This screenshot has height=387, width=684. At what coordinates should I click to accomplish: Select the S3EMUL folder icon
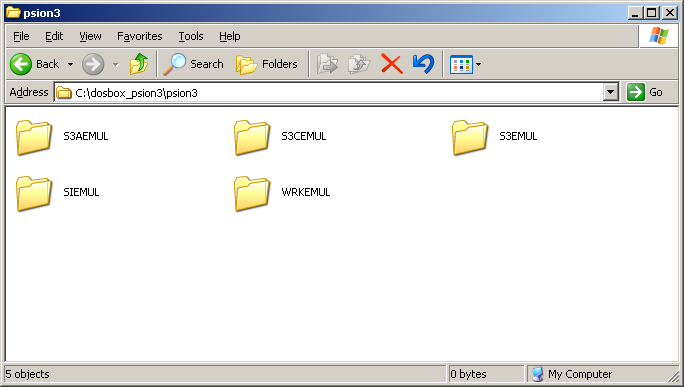[470, 137]
